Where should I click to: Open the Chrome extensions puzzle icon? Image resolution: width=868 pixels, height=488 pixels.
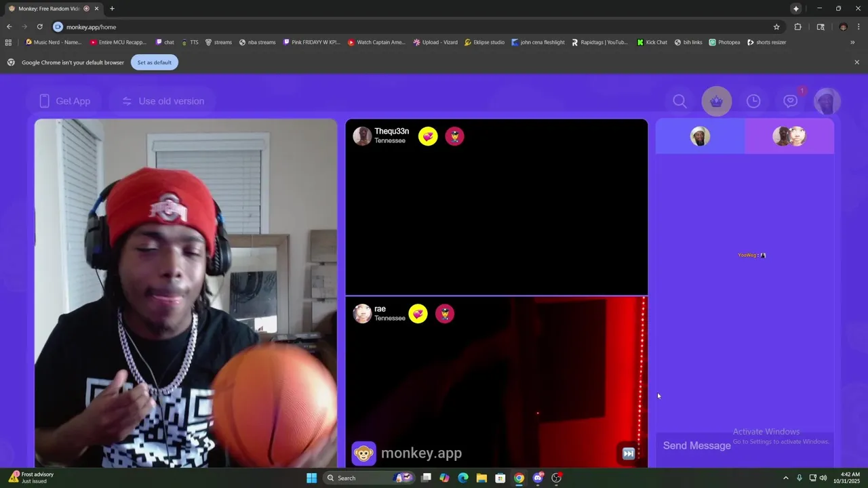pyautogui.click(x=797, y=26)
